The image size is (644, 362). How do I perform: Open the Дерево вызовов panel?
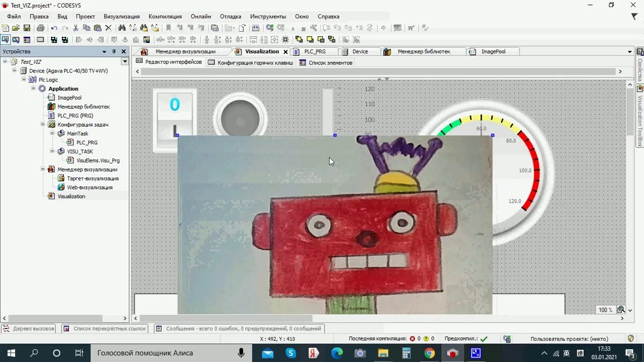(28, 328)
